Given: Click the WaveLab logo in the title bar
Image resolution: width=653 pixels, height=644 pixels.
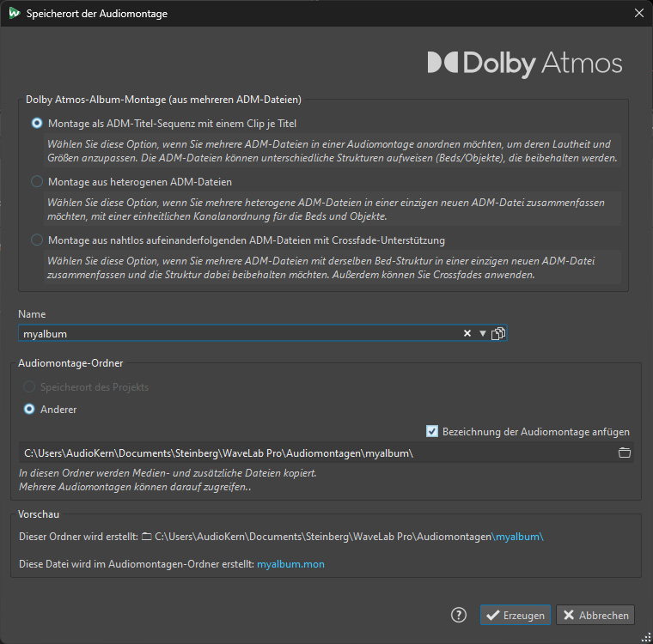Looking at the screenshot, I should point(14,13).
